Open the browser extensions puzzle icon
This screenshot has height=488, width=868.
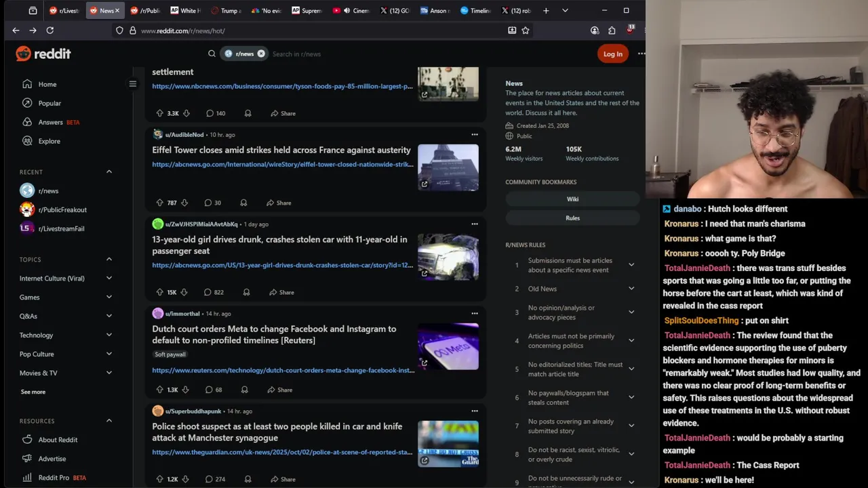(612, 30)
